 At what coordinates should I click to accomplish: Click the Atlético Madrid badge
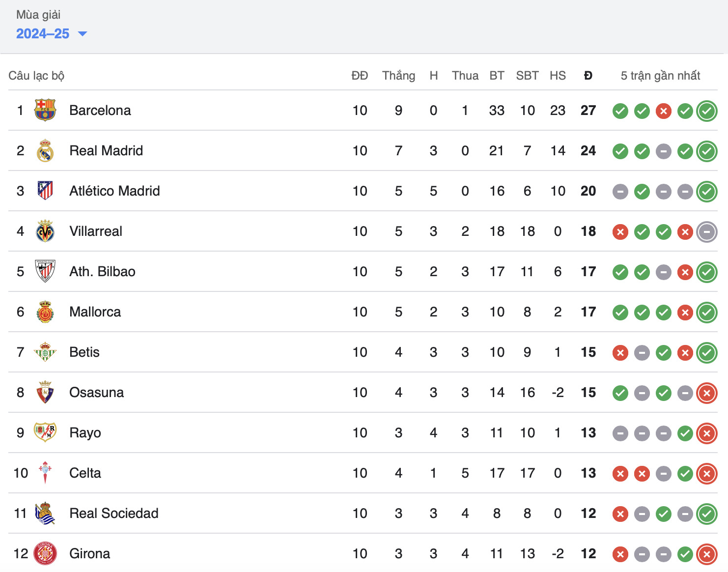pyautogui.click(x=45, y=191)
